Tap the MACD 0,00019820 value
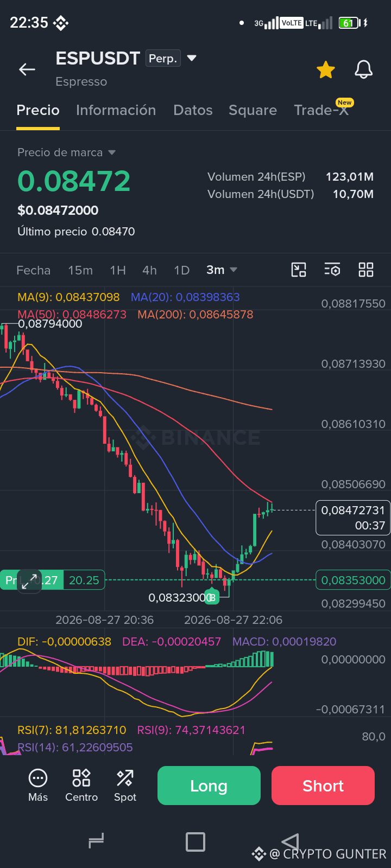Viewport: 391px width, 868px height. [285, 642]
